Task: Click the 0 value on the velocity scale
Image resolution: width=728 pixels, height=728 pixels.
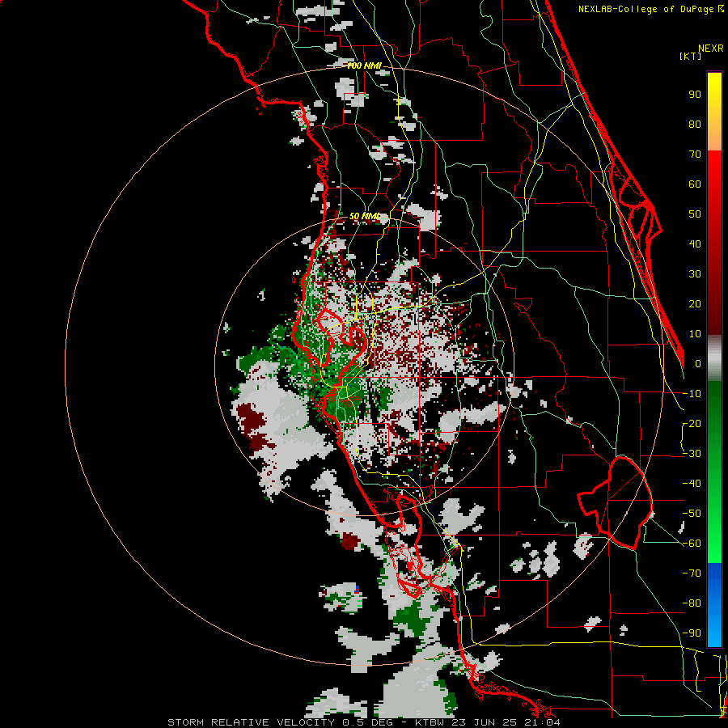Action: point(698,364)
